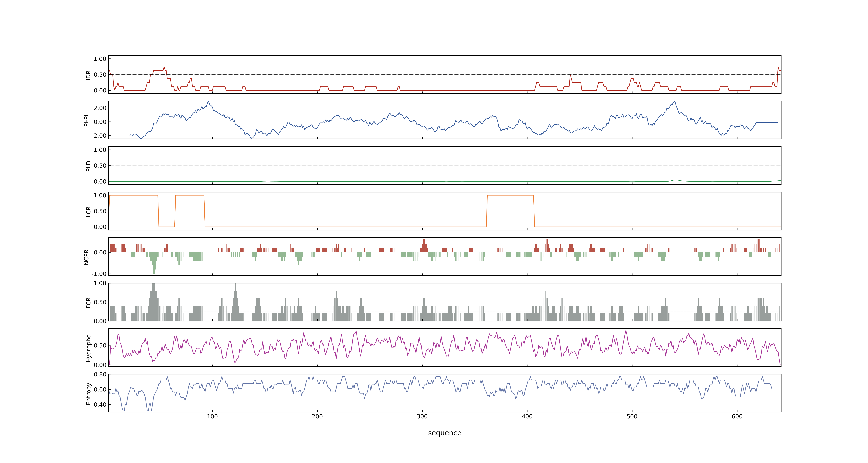Click the LCR plateau between positions 360 and 405

[x=511, y=195]
